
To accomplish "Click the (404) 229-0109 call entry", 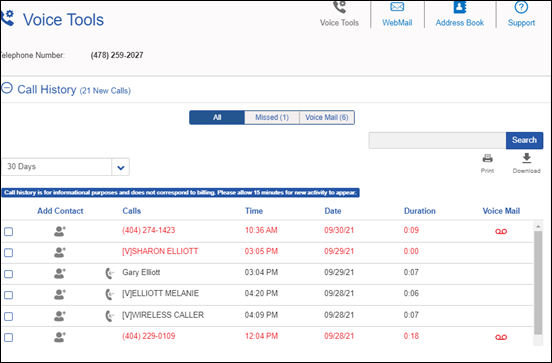I will pos(149,336).
